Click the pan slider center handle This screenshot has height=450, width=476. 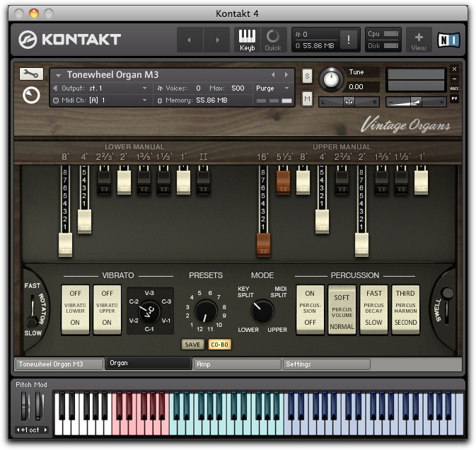click(x=349, y=103)
